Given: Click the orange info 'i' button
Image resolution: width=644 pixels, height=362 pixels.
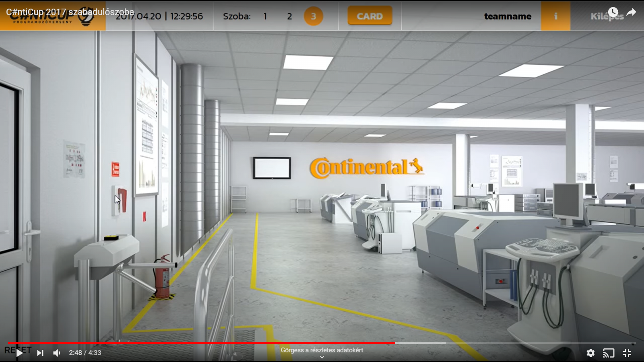Looking at the screenshot, I should (555, 16).
